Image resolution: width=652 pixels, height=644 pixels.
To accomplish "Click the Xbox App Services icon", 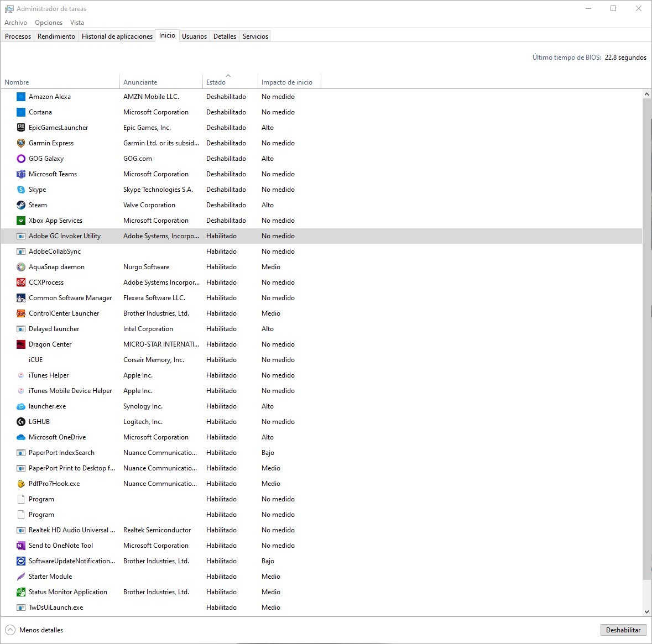I will (21, 221).
